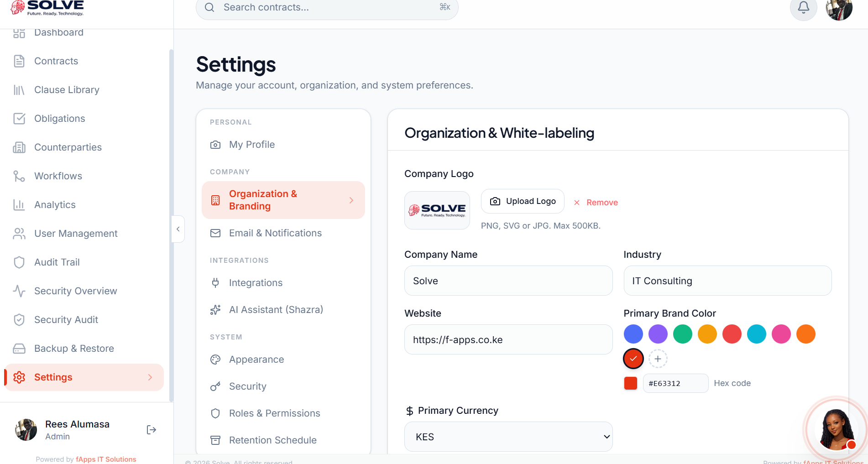Click the logout icon beside Rees Alumasa
The width and height of the screenshot is (868, 464).
[x=152, y=430]
